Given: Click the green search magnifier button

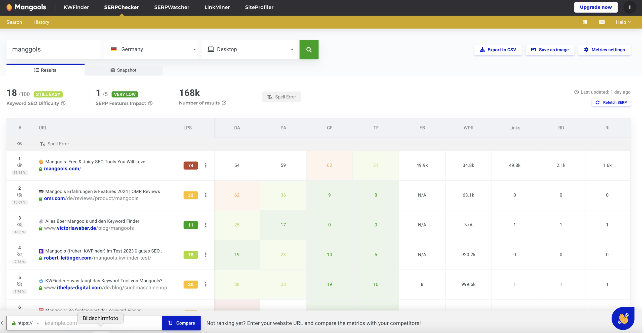Looking at the screenshot, I should point(309,50).
